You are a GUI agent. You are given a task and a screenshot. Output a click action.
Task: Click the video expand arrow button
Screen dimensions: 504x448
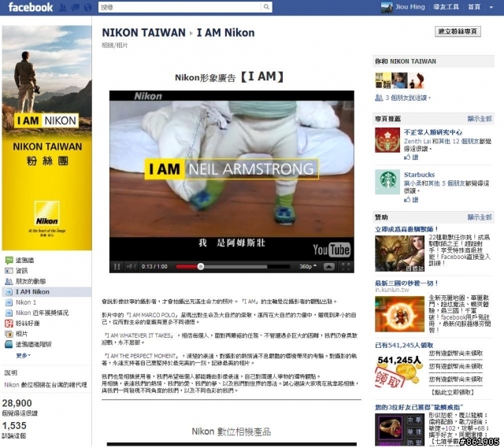pos(329,266)
